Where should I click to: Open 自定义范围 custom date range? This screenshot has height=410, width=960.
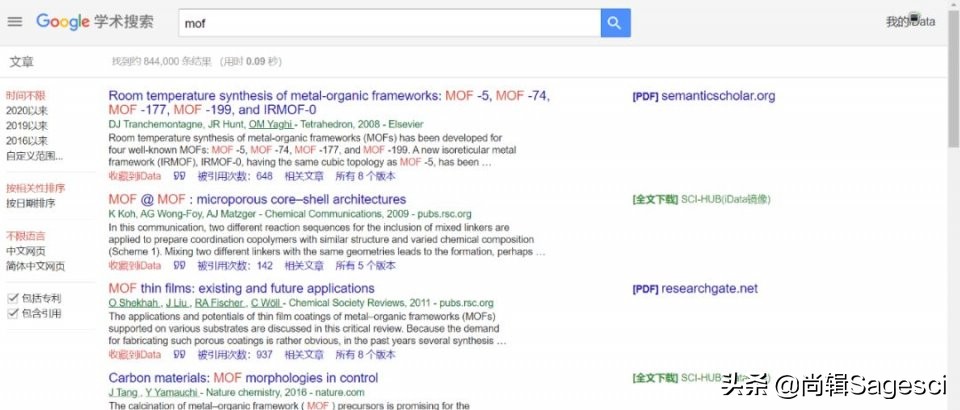coord(34,156)
